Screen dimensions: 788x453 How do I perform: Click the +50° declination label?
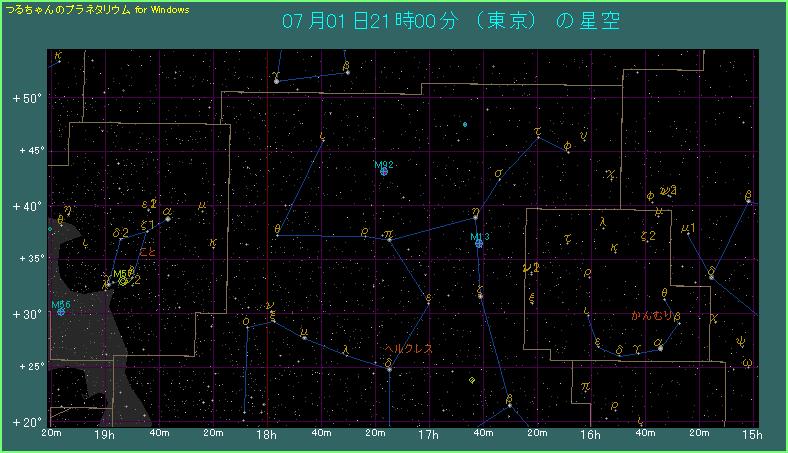[23, 99]
